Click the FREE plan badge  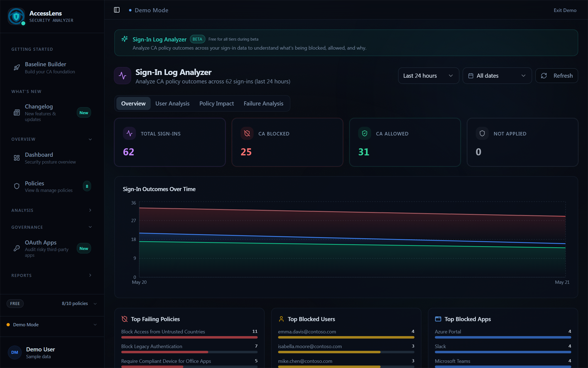pyautogui.click(x=15, y=304)
